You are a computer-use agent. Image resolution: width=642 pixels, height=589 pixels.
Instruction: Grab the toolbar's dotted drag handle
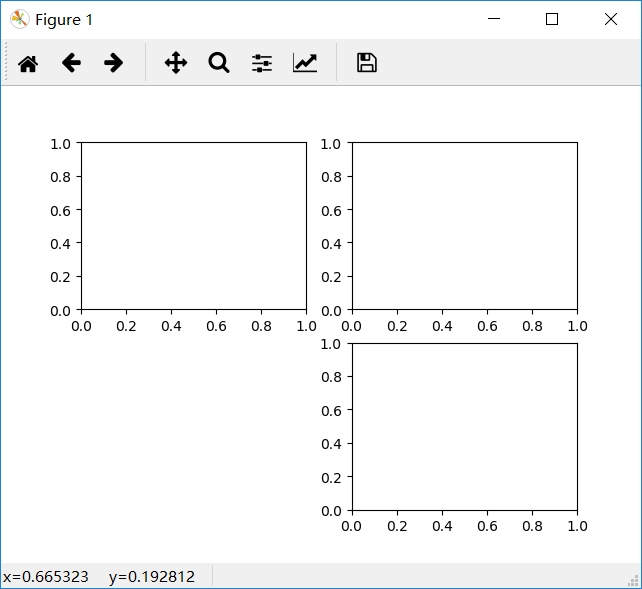pos(6,63)
